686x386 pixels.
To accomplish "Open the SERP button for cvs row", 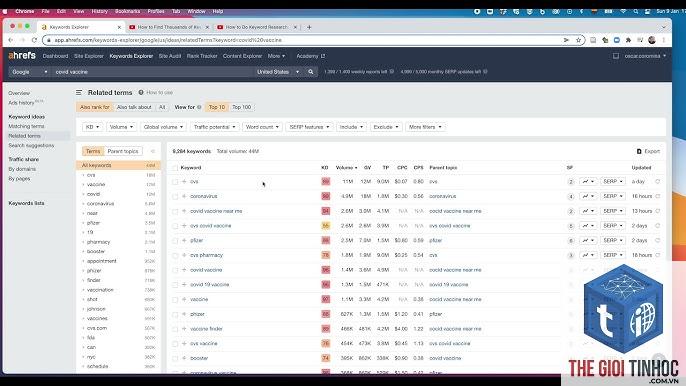I will (612, 181).
